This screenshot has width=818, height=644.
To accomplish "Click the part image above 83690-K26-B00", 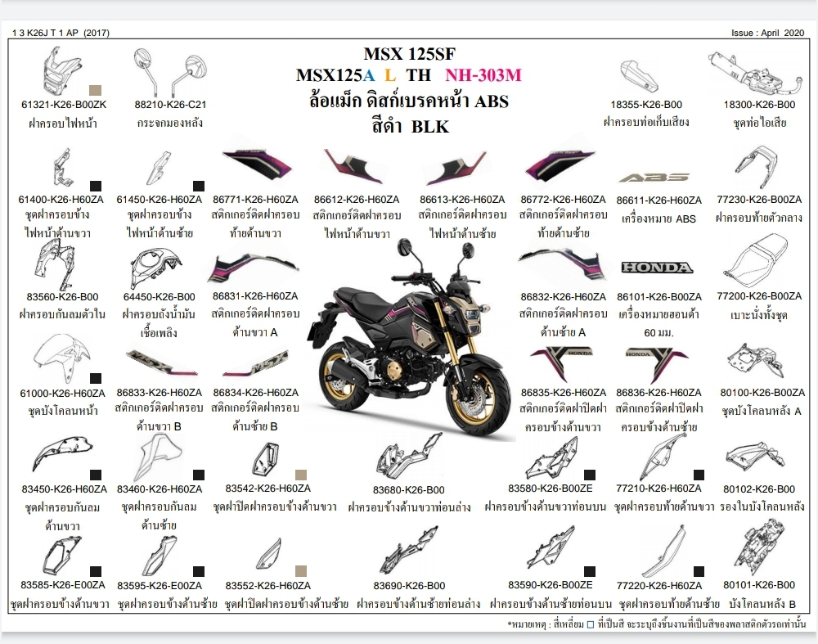I will pos(408,549).
